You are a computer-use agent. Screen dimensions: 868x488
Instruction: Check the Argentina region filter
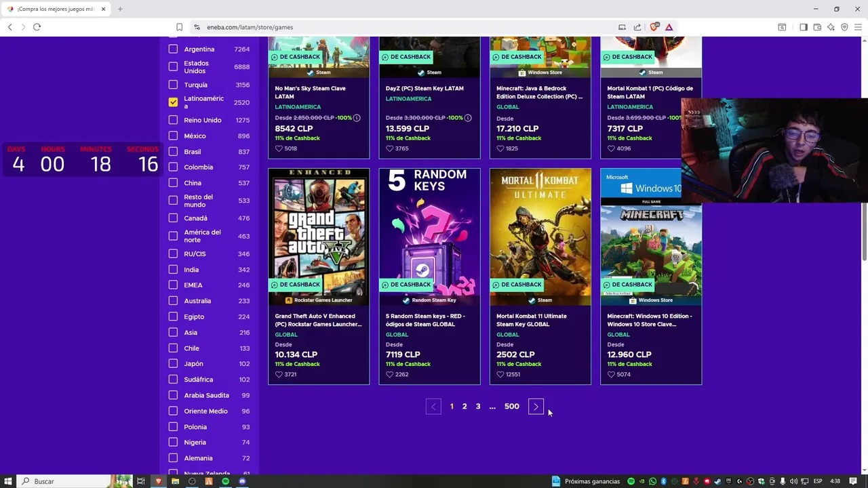coord(173,49)
